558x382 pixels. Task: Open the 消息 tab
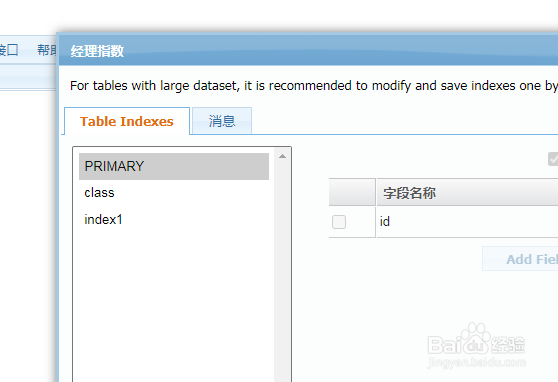point(222,121)
